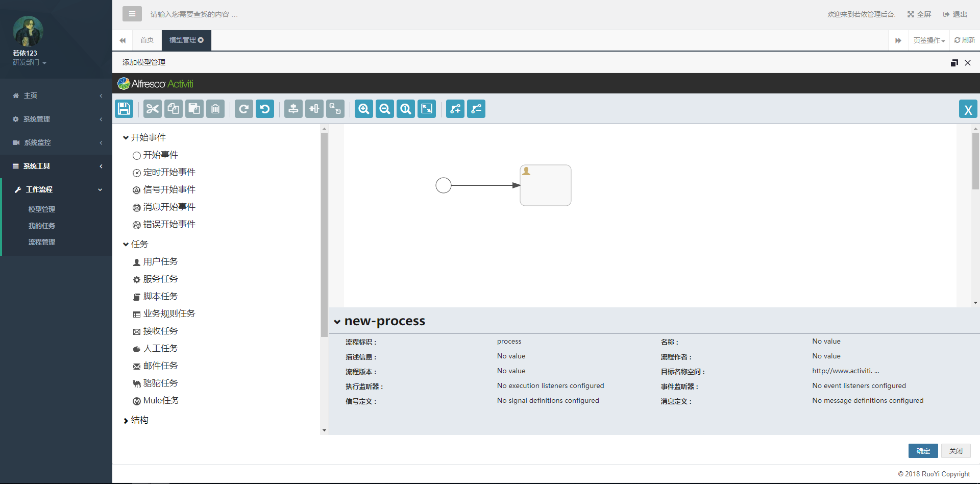980x484 pixels.
Task: Expand the 结构 palette group
Action: click(x=126, y=420)
